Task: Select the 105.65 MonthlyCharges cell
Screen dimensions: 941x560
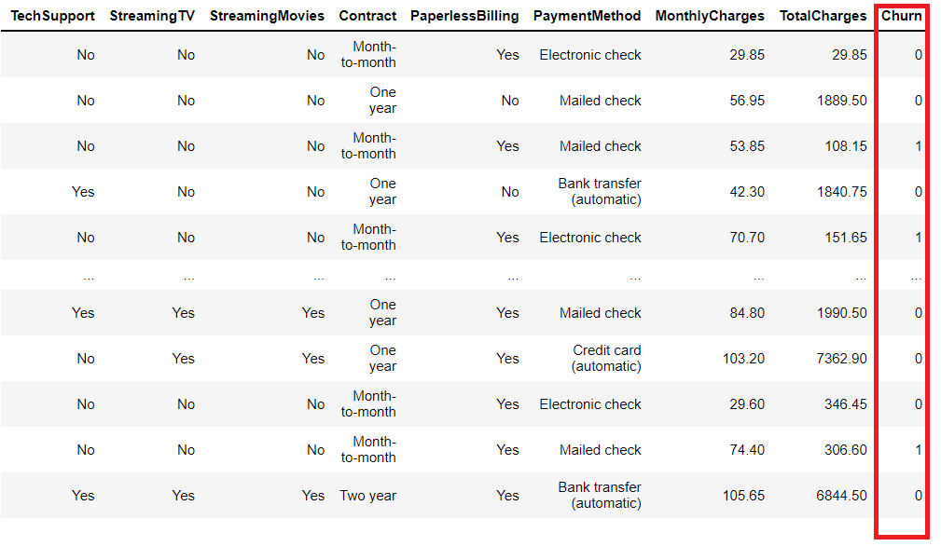Action: coord(743,496)
